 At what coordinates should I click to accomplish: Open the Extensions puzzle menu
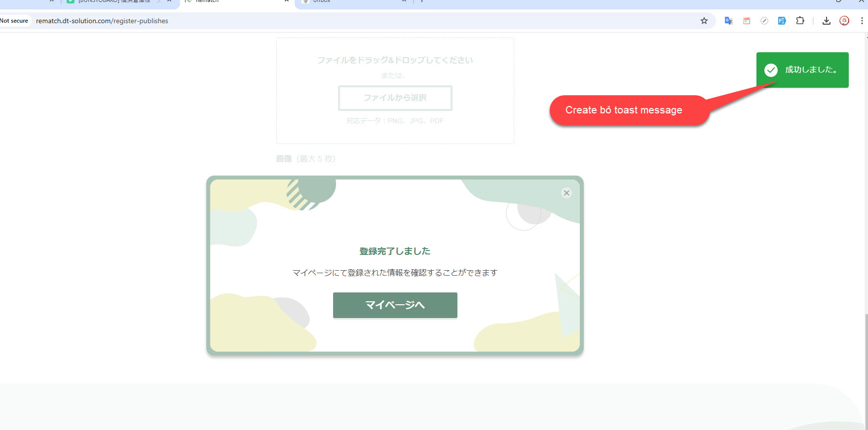tap(800, 21)
